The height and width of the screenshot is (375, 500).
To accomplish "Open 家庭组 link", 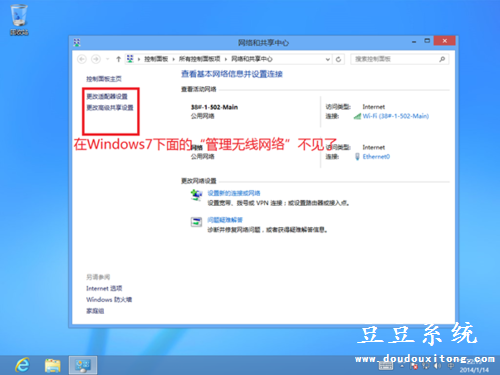I will [x=95, y=311].
